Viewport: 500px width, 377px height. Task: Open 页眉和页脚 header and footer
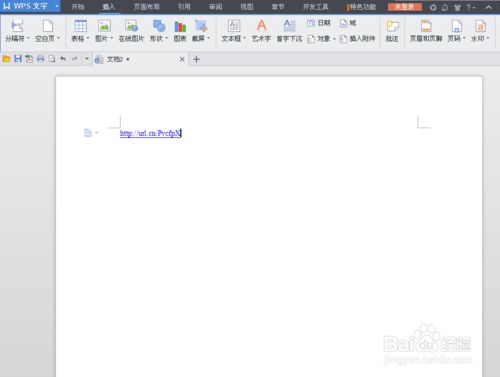(x=426, y=31)
